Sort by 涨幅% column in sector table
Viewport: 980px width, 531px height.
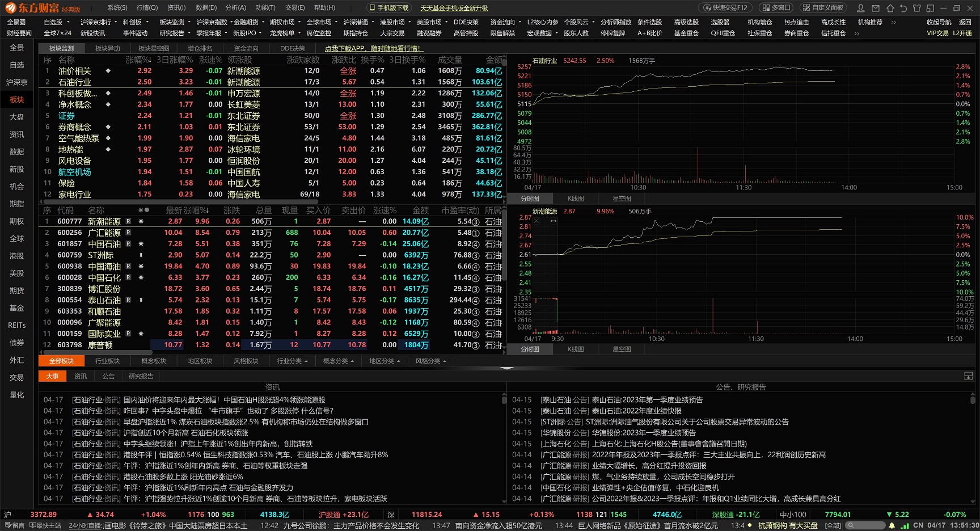point(138,60)
